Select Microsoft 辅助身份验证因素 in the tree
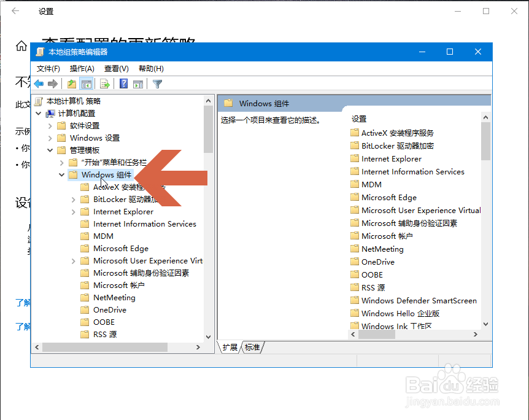This screenshot has width=529, height=420. (x=141, y=273)
